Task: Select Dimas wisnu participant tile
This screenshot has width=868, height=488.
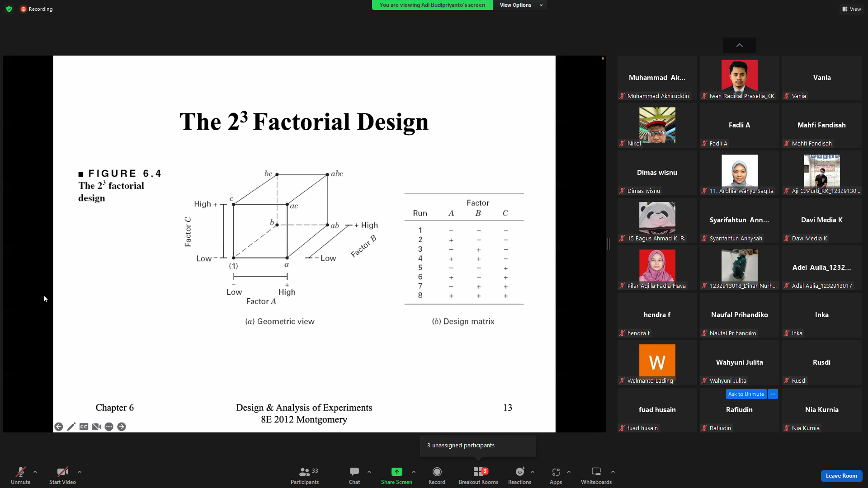Action: (x=657, y=173)
